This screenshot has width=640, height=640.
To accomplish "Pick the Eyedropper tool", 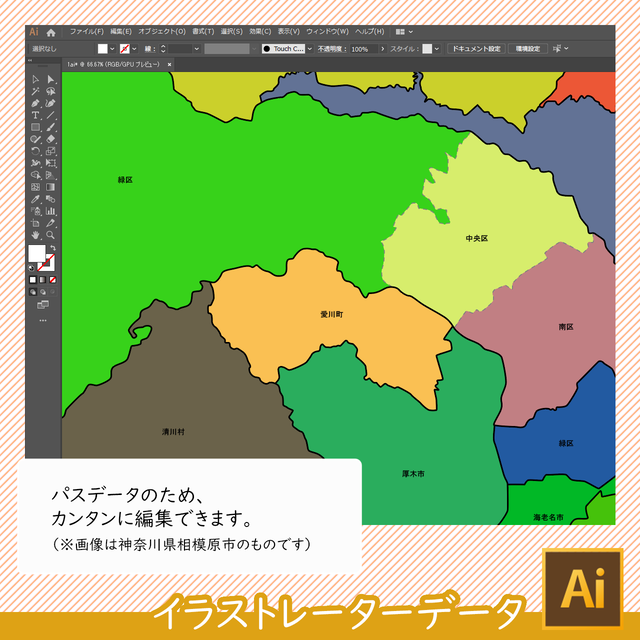I will [x=36, y=199].
